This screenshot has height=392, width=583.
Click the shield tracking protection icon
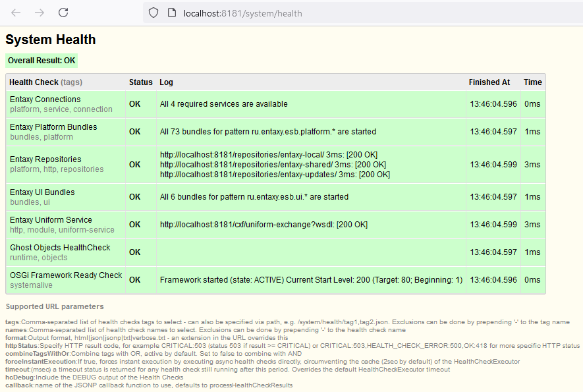coord(153,13)
